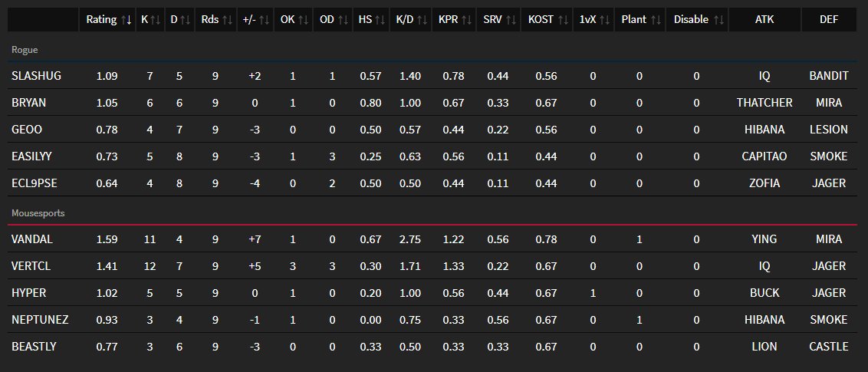Screen dimensions: 868x372
Task: Sort table by Disable column
Action: (698, 19)
